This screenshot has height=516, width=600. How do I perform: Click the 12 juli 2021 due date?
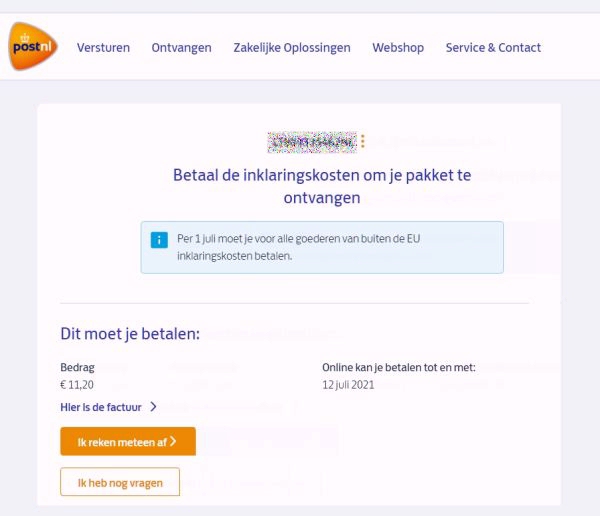coord(348,385)
